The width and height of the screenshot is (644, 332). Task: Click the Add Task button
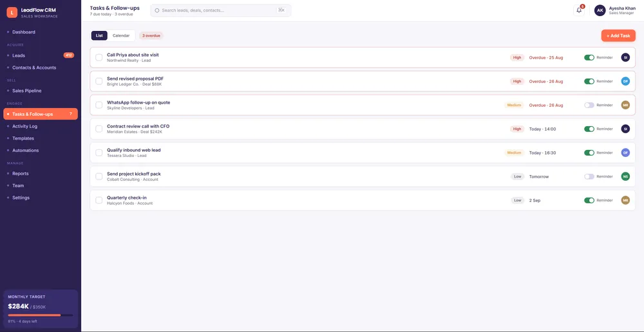[618, 35]
